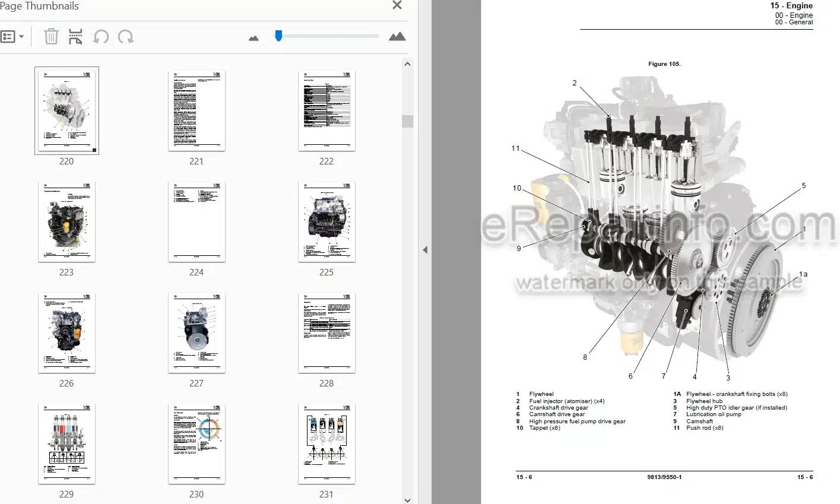Viewport: 840px width, 504px height.
Task: Click legend entry 'Tappet (x8)'
Action: (x=544, y=428)
